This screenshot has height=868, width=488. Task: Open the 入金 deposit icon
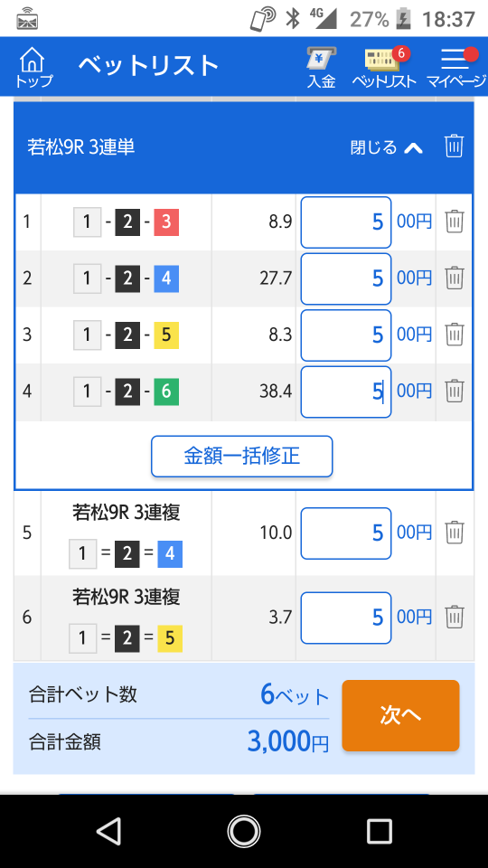322,68
